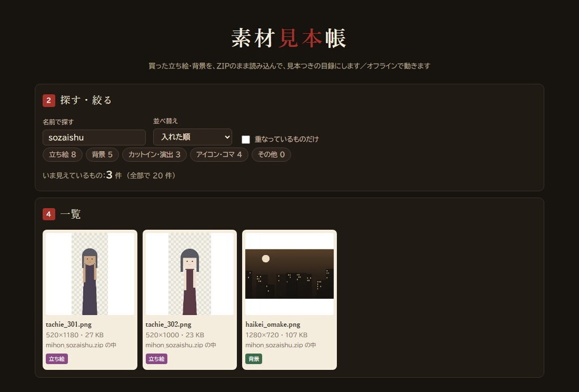Click mihon_sozaishu.zip label under tachie_302.png
The width and height of the screenshot is (579, 392).
180,345
